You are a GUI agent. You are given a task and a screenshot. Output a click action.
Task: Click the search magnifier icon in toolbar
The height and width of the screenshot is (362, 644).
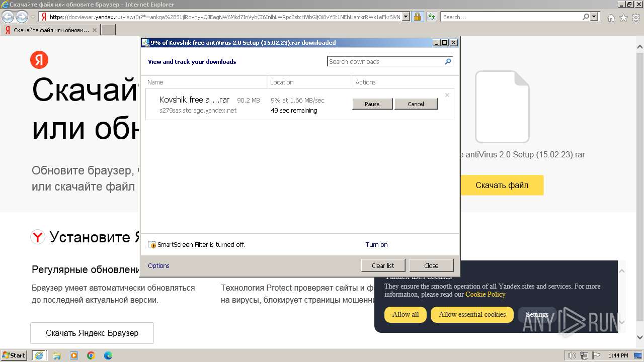tap(586, 17)
